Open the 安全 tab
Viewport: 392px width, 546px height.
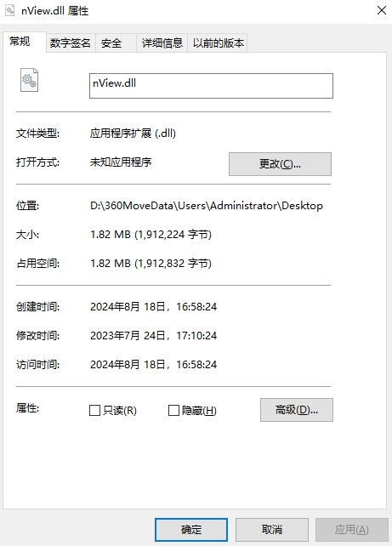click(116, 43)
